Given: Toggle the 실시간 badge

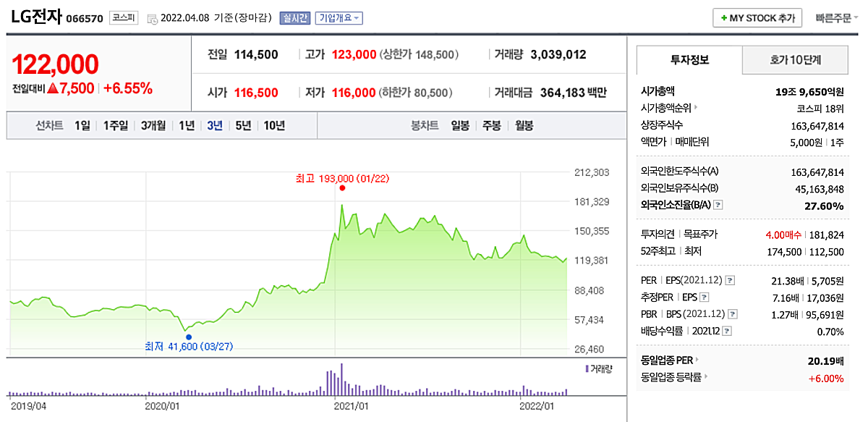Looking at the screenshot, I should click(x=295, y=18).
